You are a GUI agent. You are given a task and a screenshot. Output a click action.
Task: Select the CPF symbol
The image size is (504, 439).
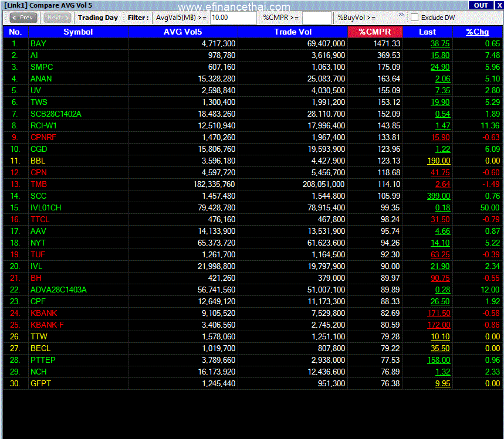click(x=38, y=301)
